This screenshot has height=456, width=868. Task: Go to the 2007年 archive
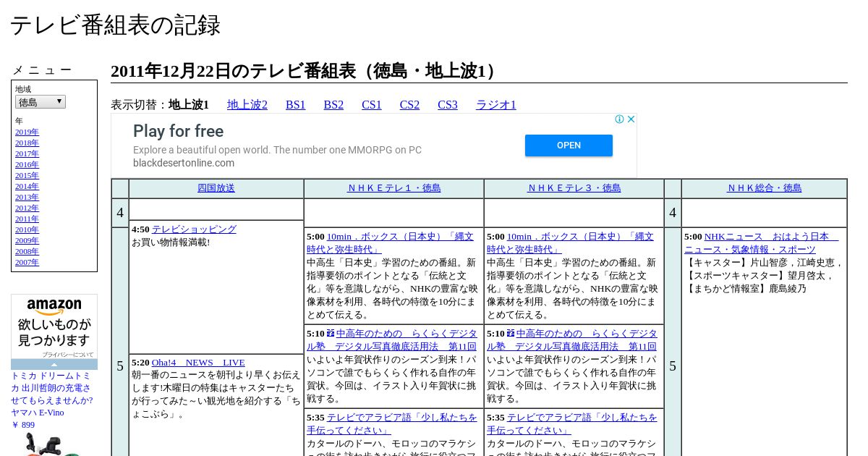tap(27, 262)
